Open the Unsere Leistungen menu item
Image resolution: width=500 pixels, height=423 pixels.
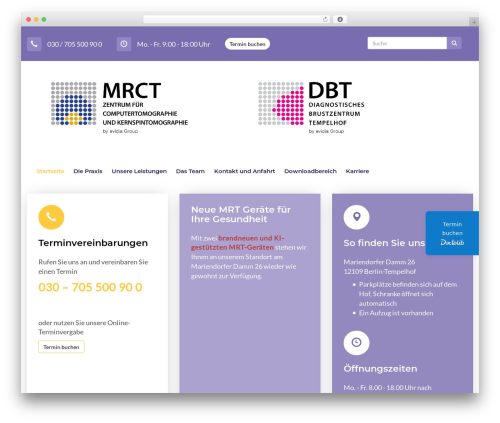point(139,171)
